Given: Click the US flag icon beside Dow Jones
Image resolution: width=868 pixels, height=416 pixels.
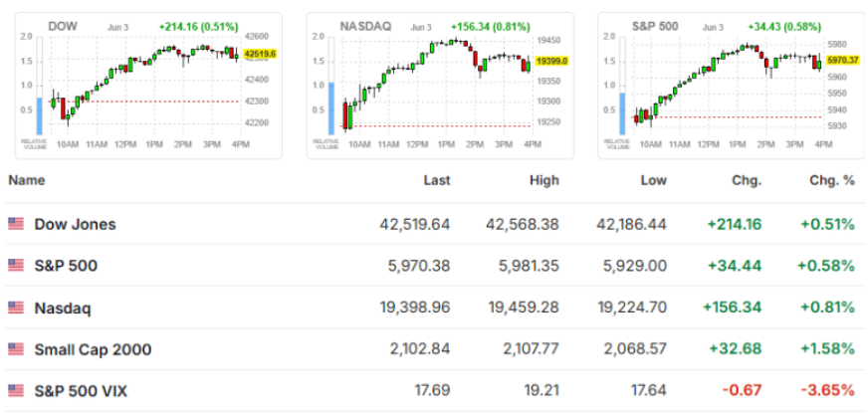Looking at the screenshot, I should click(x=16, y=224).
